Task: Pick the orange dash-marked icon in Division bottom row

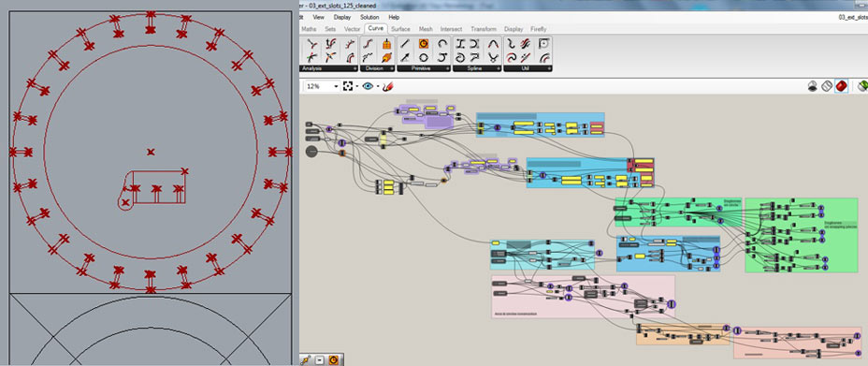Action: click(386, 57)
